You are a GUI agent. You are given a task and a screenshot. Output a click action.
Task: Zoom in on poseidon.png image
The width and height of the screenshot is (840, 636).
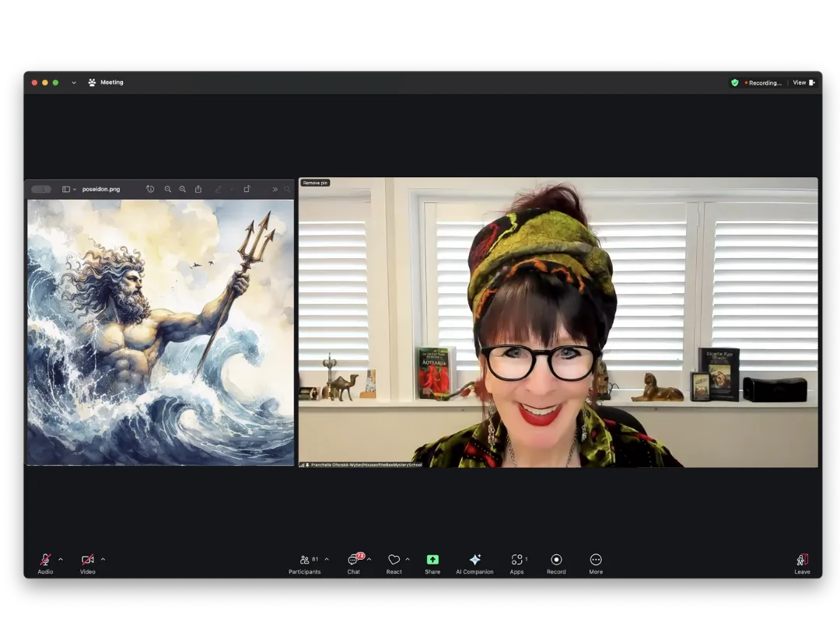click(x=183, y=189)
